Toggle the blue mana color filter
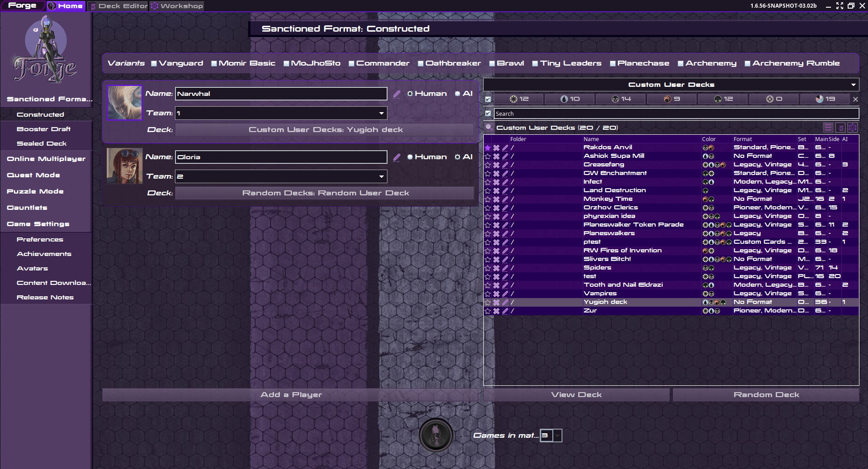This screenshot has width=868, height=469. click(570, 99)
